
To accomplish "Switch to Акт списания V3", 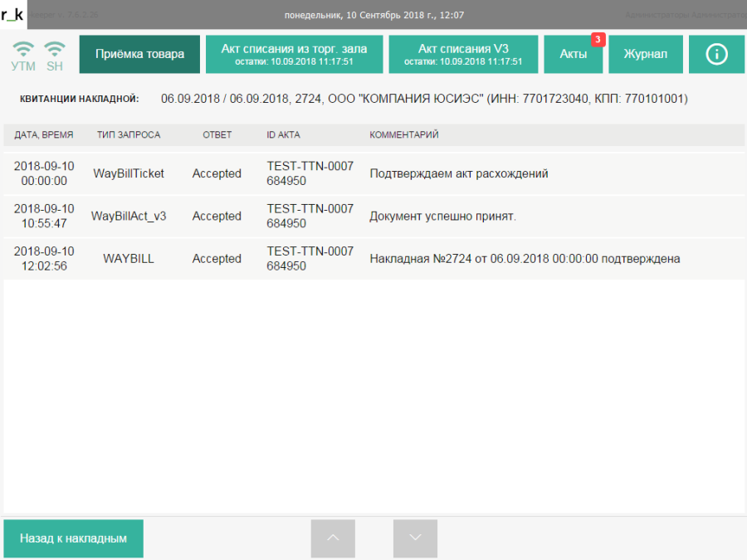I will (x=463, y=54).
